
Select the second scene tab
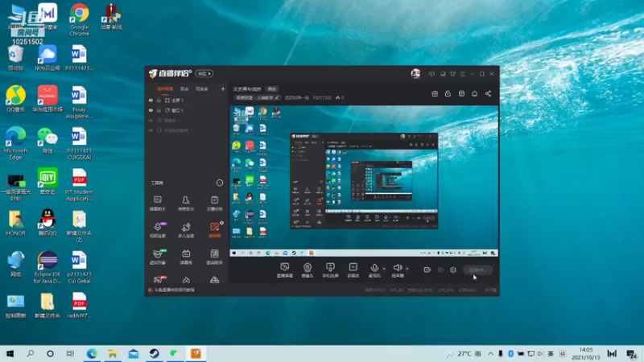(184, 89)
